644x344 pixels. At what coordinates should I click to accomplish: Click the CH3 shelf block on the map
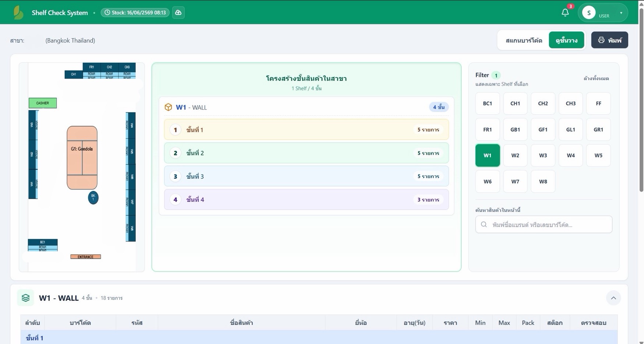coord(127,67)
